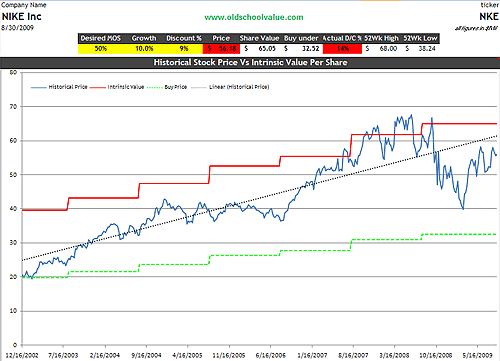Screen dimensions: 500x361
Task: Select the 10.0% growth value cell
Action: click(x=144, y=49)
